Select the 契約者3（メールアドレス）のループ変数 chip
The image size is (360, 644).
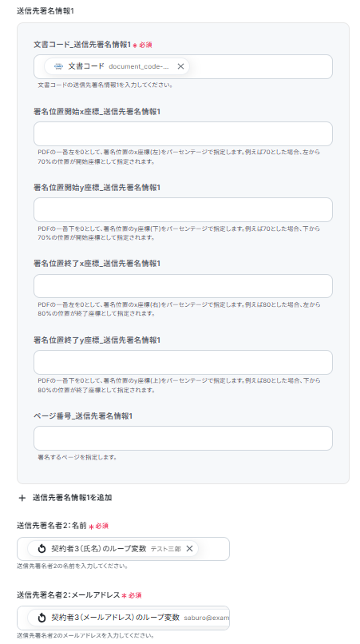[129, 618]
